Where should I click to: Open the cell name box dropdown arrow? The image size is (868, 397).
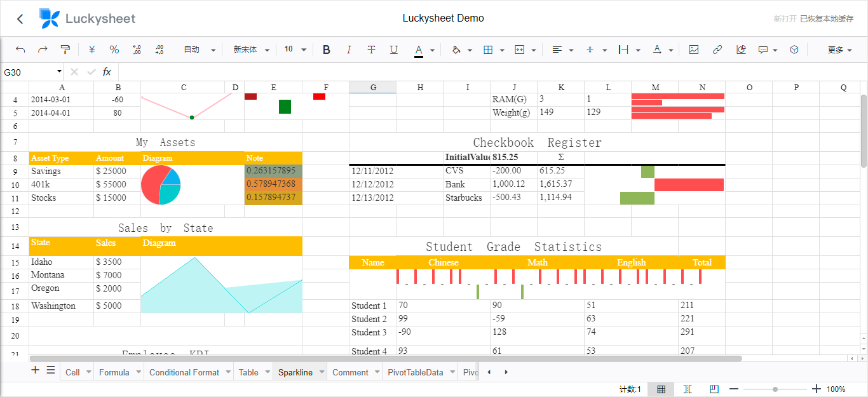[60, 72]
